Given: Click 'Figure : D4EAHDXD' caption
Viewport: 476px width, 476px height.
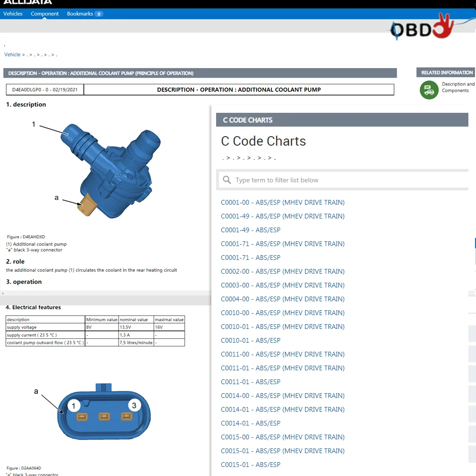Looking at the screenshot, I should (26, 237).
